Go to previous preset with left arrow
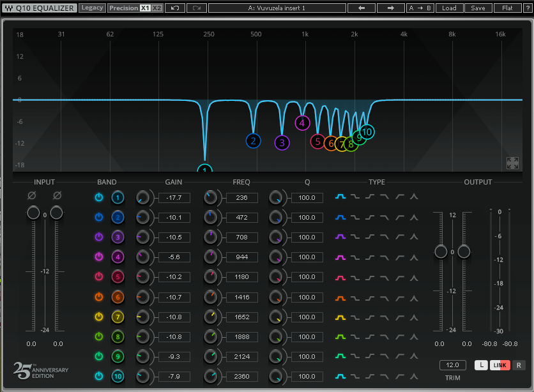534x392 pixels. (362, 8)
